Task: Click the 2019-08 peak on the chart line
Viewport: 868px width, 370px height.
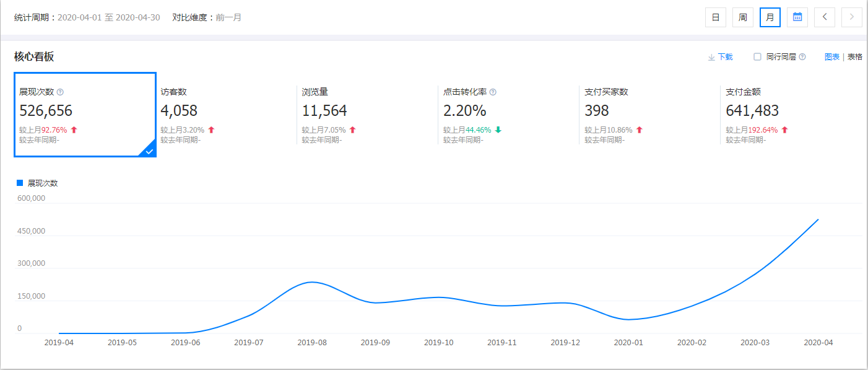Action: [x=313, y=282]
